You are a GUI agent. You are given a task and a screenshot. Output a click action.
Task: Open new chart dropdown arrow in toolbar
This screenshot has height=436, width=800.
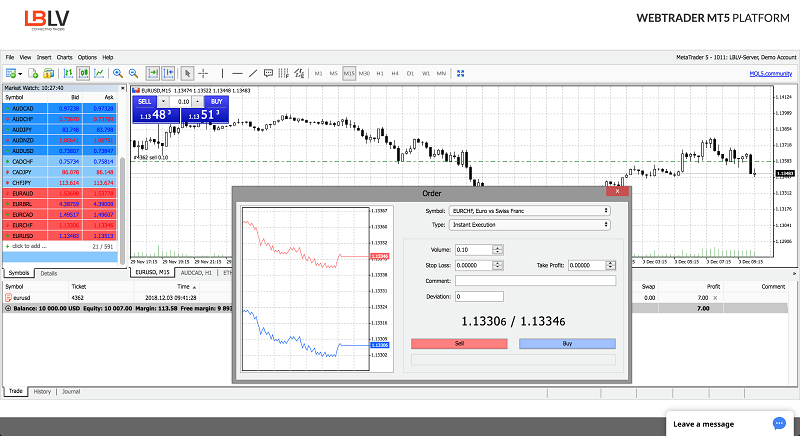coord(20,74)
